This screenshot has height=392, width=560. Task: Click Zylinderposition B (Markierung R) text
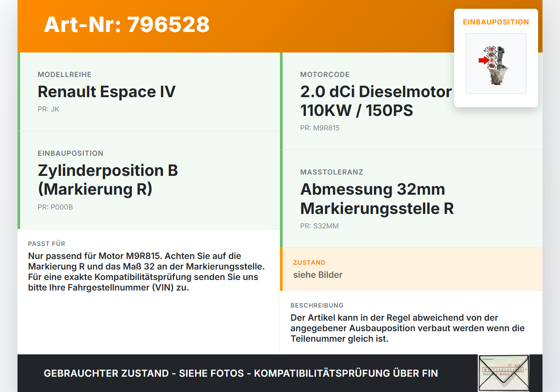(x=108, y=180)
